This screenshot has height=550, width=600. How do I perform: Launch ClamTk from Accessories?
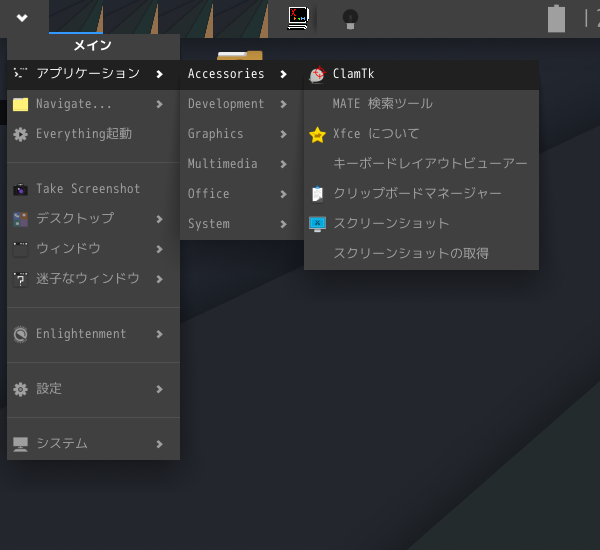pos(421,74)
